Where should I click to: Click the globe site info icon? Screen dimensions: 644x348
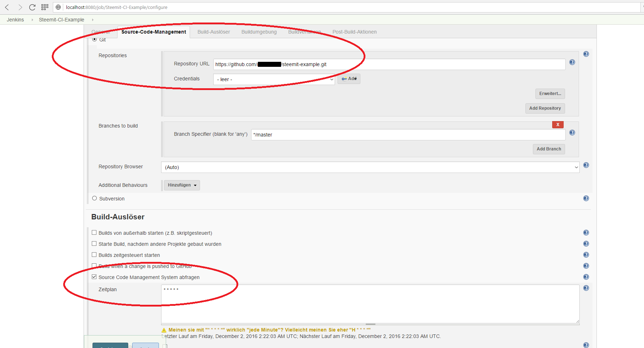[58, 7]
